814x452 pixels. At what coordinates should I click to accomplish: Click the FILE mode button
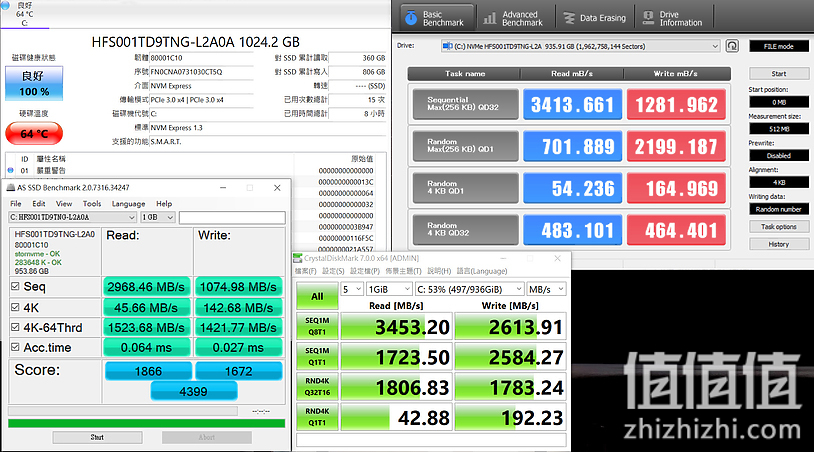778,46
